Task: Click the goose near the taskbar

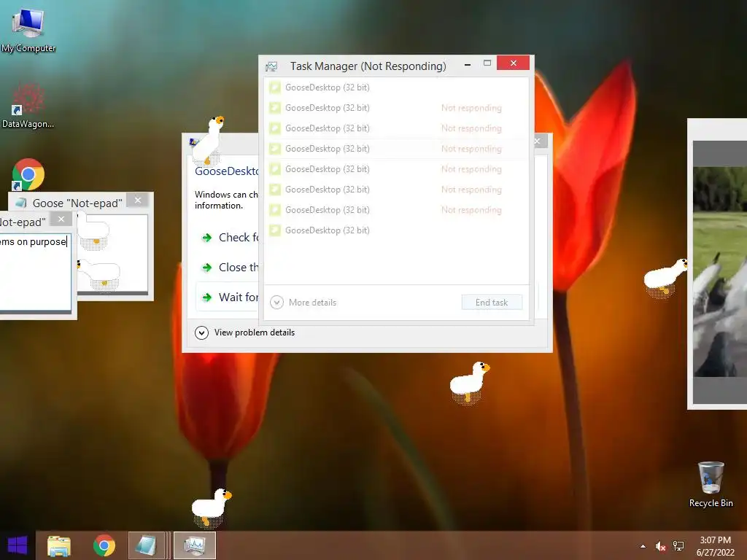Action: (x=211, y=507)
